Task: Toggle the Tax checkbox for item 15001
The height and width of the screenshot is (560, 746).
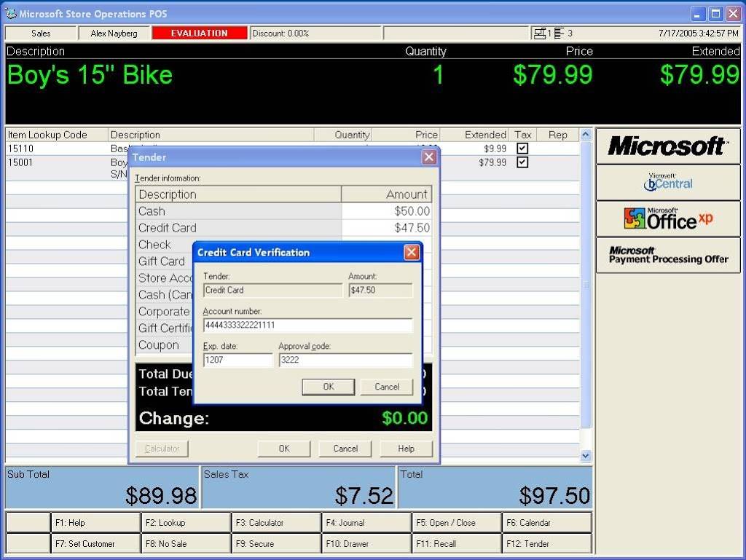Action: click(x=522, y=162)
